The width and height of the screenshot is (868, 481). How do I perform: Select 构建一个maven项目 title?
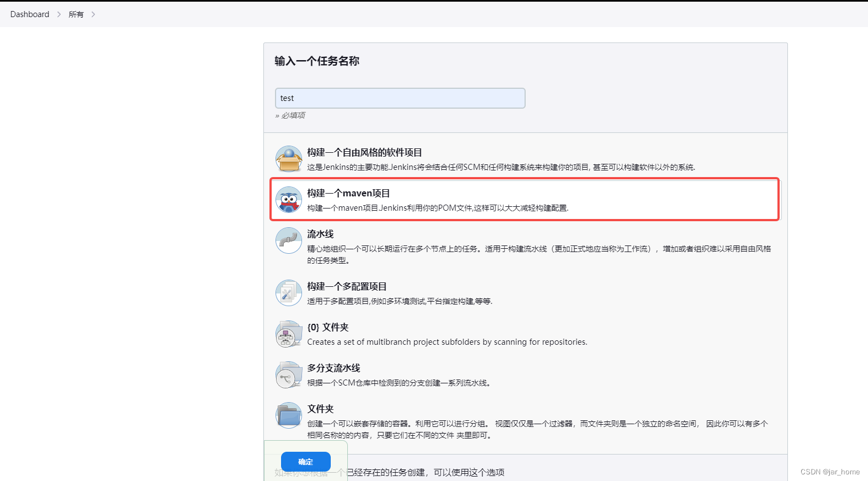[x=348, y=193]
